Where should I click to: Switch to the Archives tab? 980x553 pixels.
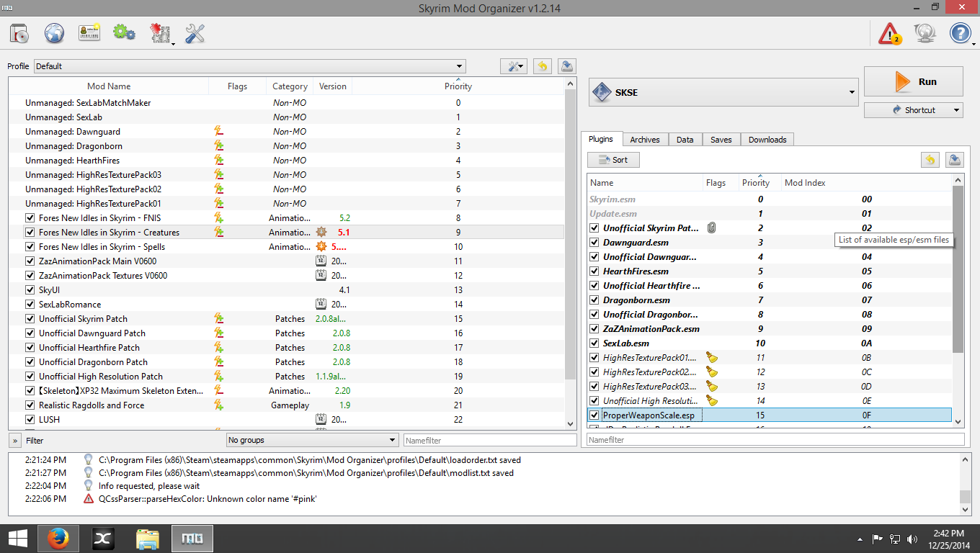pos(644,140)
